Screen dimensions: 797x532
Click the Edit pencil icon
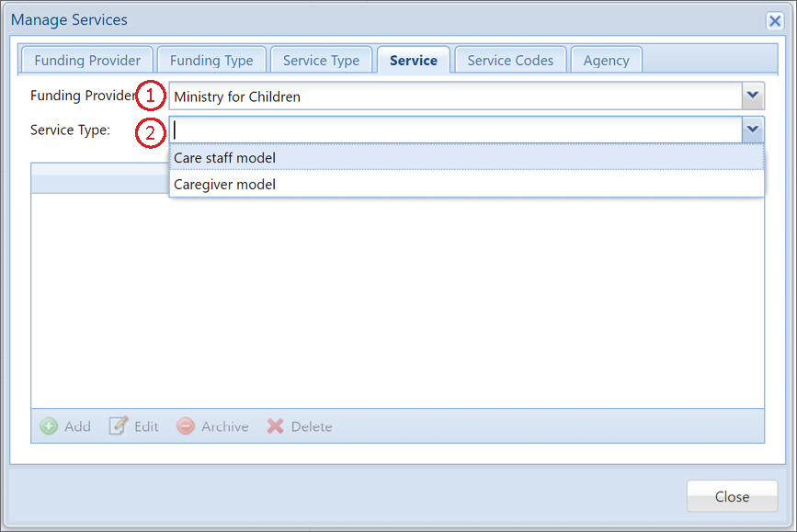coord(118,425)
